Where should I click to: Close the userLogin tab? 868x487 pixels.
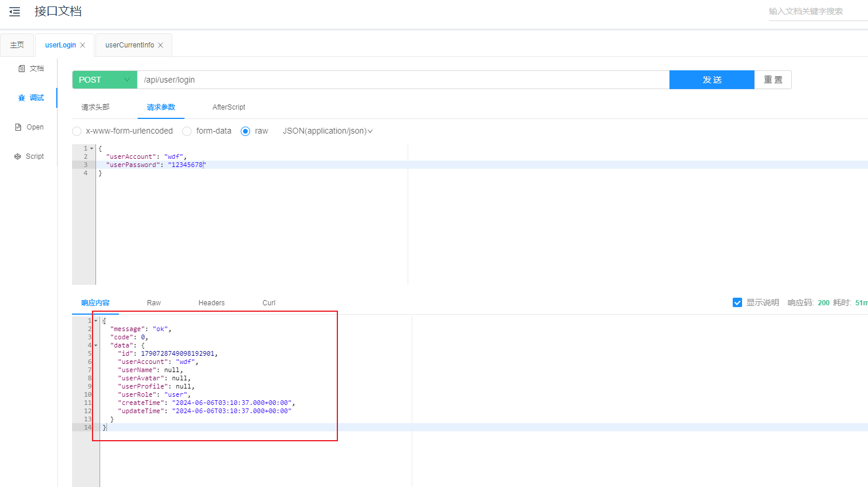(83, 45)
